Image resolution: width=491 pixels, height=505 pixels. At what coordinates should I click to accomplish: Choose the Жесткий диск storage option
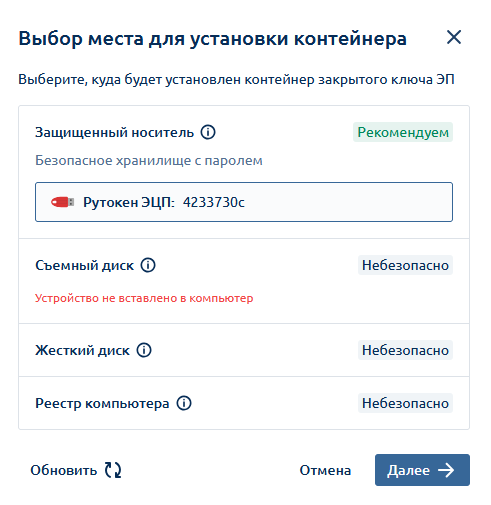244,350
